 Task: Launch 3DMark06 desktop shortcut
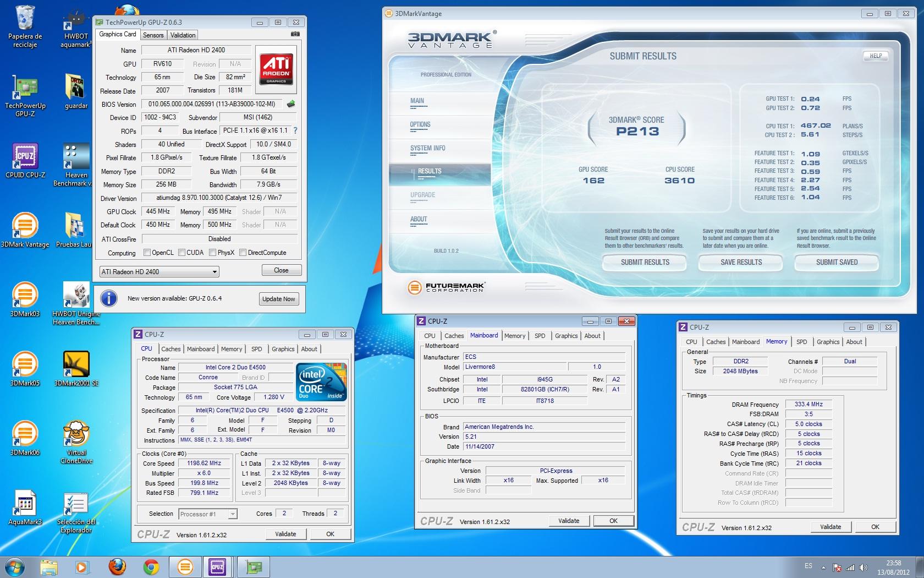25,438
